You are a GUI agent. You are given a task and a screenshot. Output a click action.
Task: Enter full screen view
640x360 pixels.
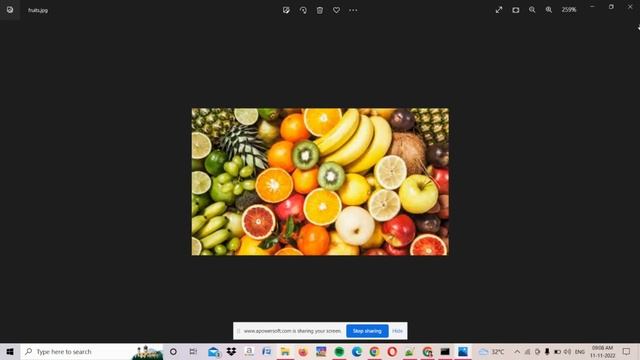click(499, 10)
